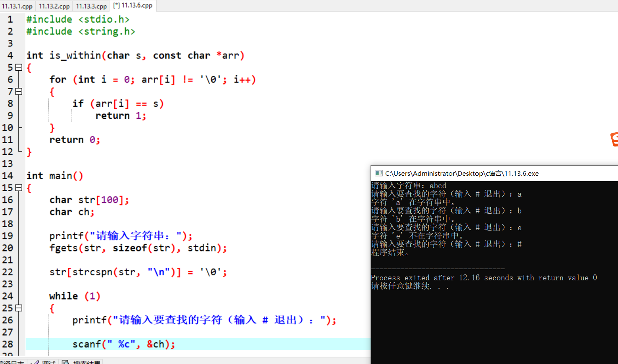Screen dimensions: 618x364
Task: Click the 11.13.6.exe console title bar
Action: [494, 173]
